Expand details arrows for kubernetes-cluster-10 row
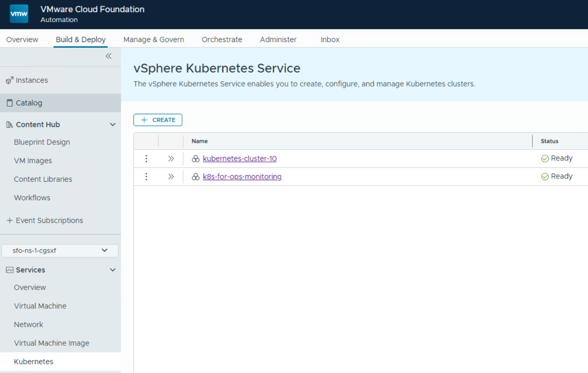The width and height of the screenshot is (588, 373). (x=171, y=159)
